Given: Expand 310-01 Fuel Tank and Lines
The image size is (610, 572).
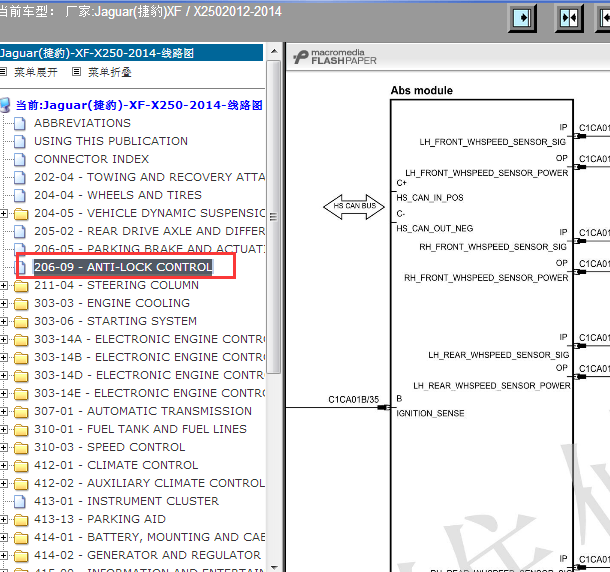Looking at the screenshot, I should pyautogui.click(x=4, y=429).
